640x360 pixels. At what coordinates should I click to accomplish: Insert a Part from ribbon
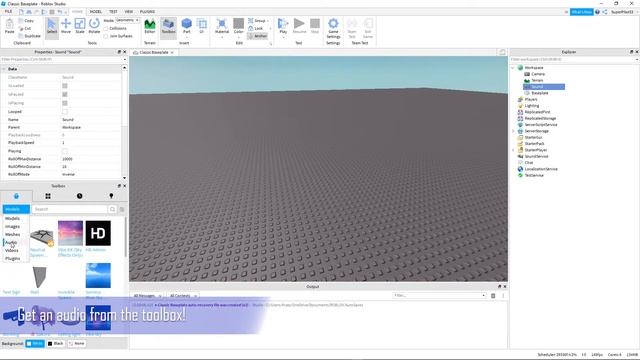[x=187, y=27]
